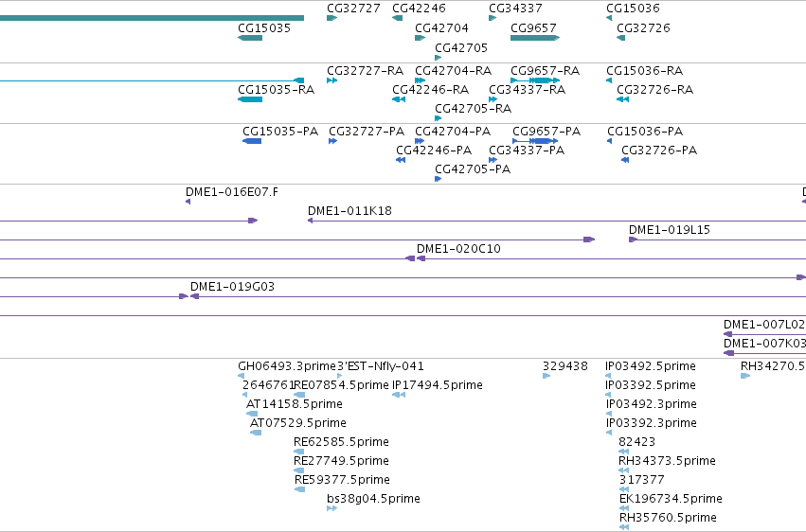This screenshot has height=532, width=806.
Task: Select the IP03492.3prime EST label
Action: [x=652, y=404]
